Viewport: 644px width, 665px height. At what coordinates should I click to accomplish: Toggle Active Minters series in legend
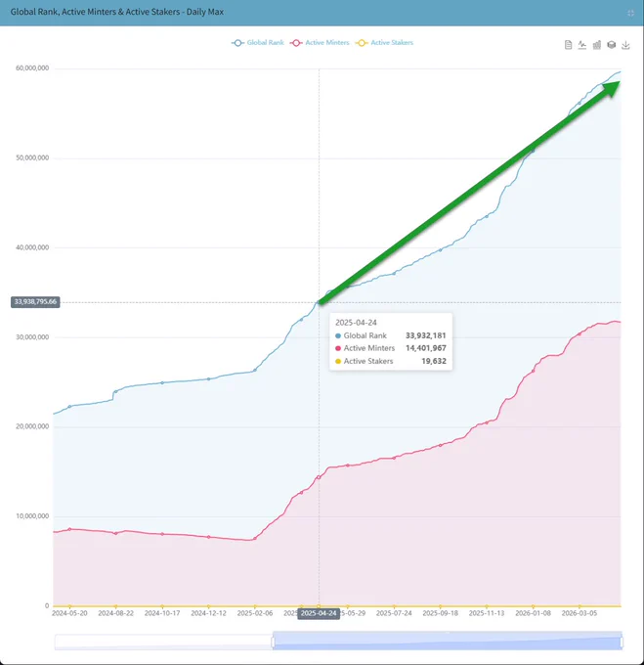pos(320,42)
